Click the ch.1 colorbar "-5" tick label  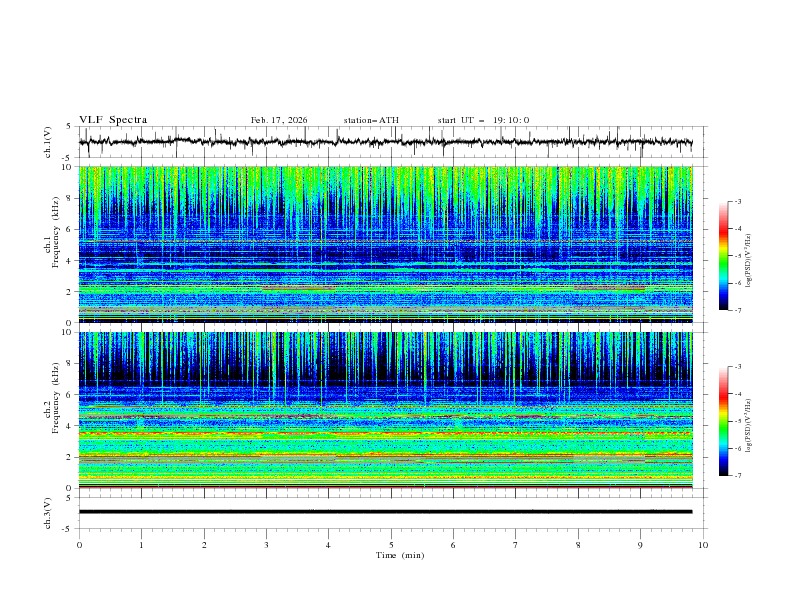coord(737,256)
